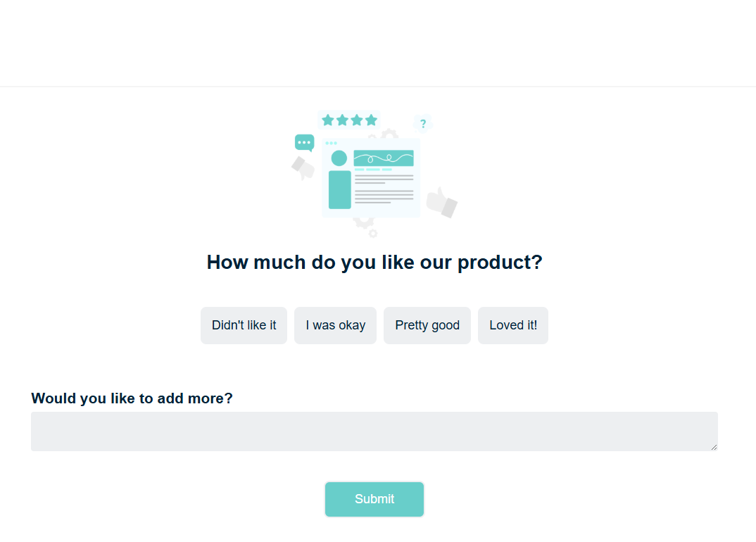This screenshot has width=756, height=542.
Task: Click the small gear below the illustration
Action: click(x=373, y=233)
